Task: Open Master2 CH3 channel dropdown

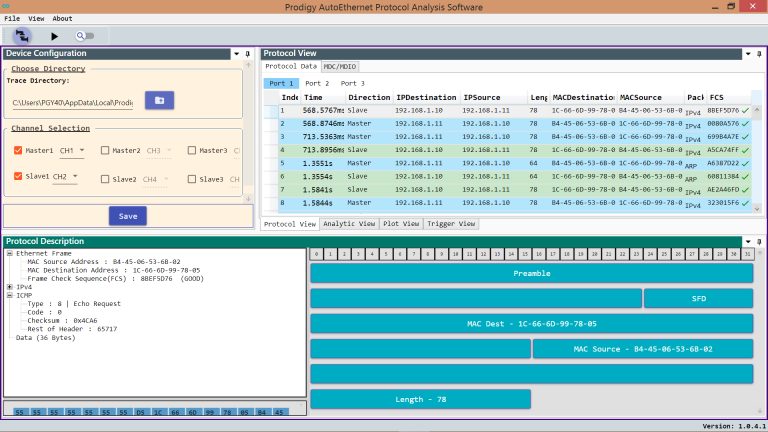Action: tap(159, 151)
